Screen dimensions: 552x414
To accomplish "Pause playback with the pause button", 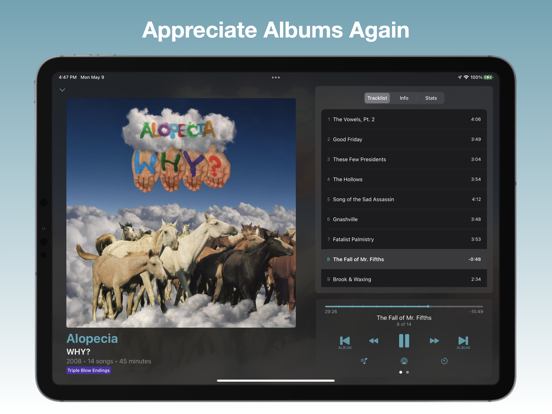I will point(404,340).
